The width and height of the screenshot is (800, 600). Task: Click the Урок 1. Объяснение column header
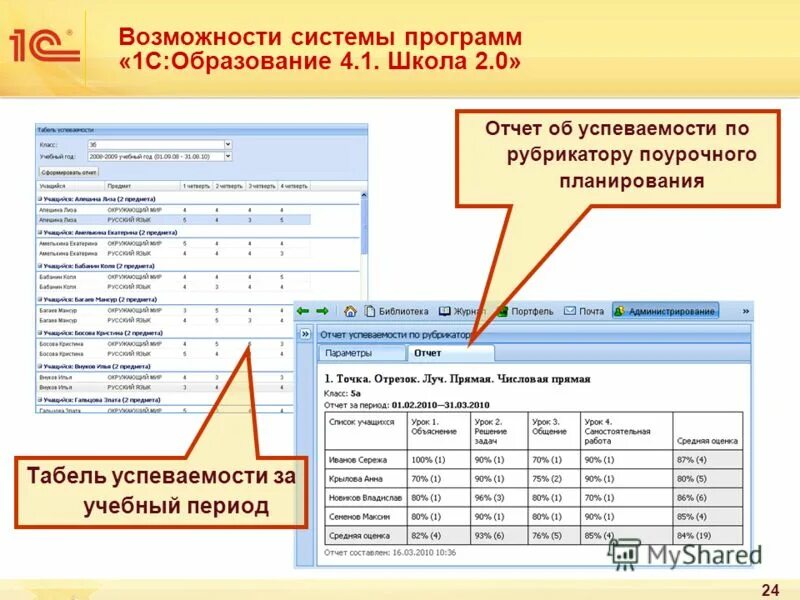(439, 431)
